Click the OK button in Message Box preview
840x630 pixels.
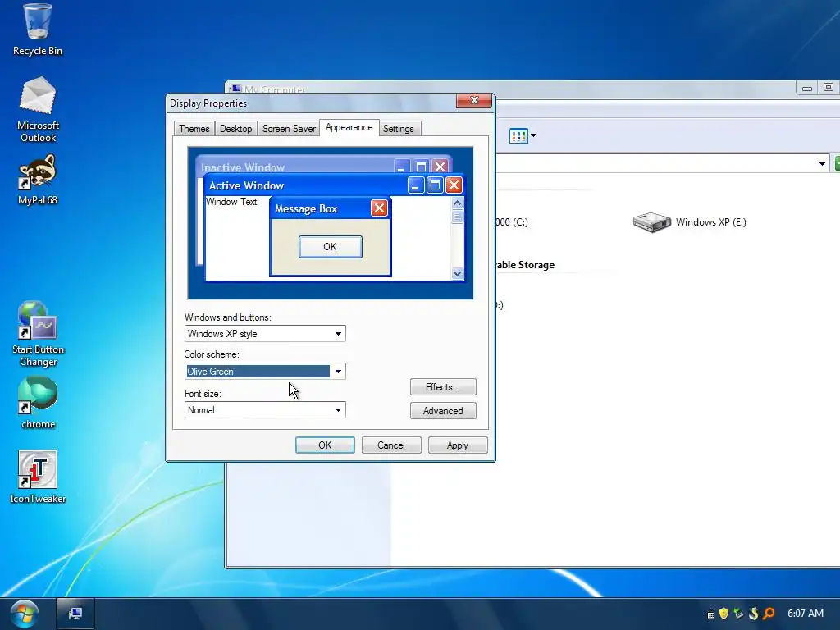330,246
